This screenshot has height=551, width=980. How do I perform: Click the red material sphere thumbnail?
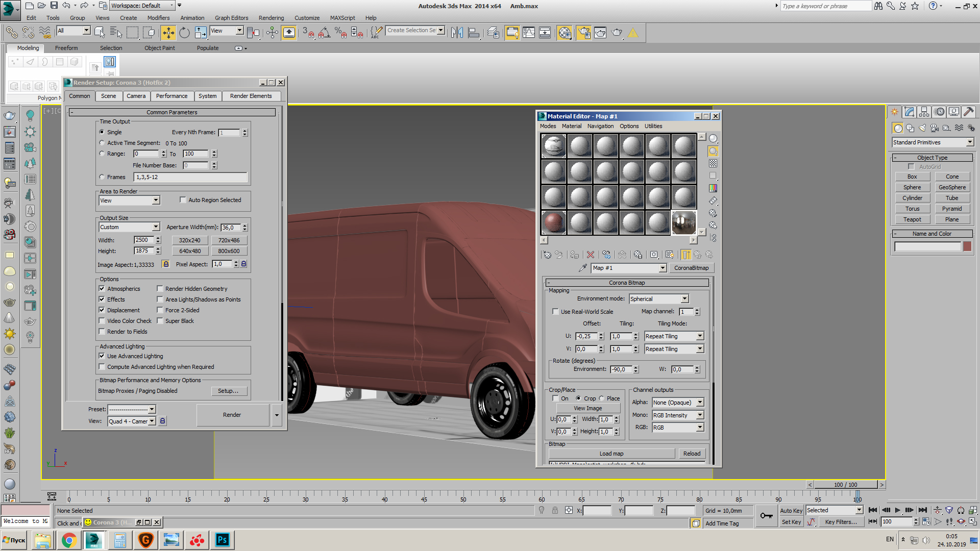point(553,222)
